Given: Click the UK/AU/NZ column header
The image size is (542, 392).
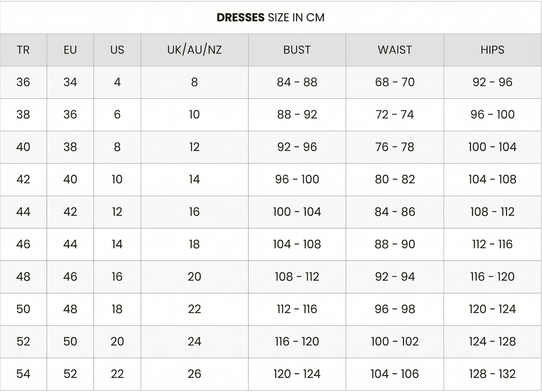Looking at the screenshot, I should pos(194,50).
